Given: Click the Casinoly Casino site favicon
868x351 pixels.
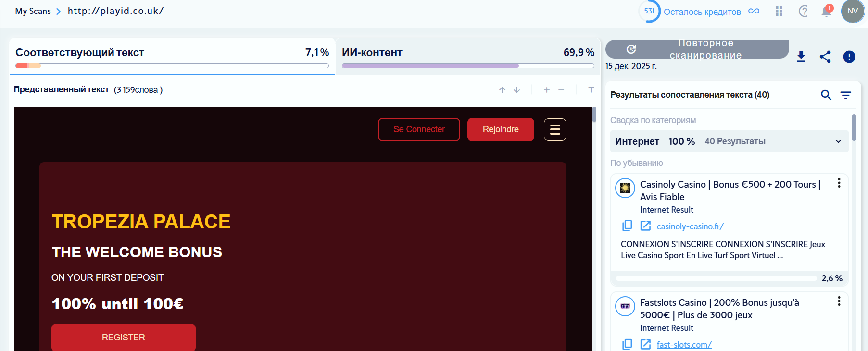Looking at the screenshot, I should tap(625, 188).
